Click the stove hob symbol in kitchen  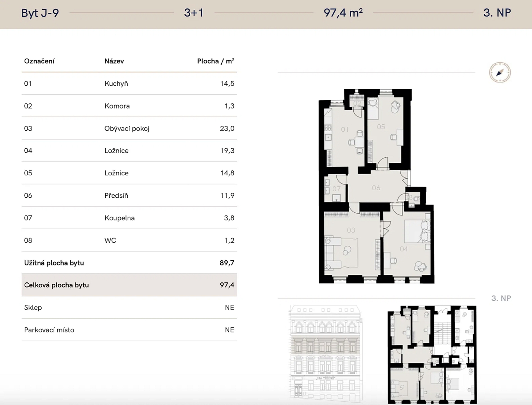328,128
